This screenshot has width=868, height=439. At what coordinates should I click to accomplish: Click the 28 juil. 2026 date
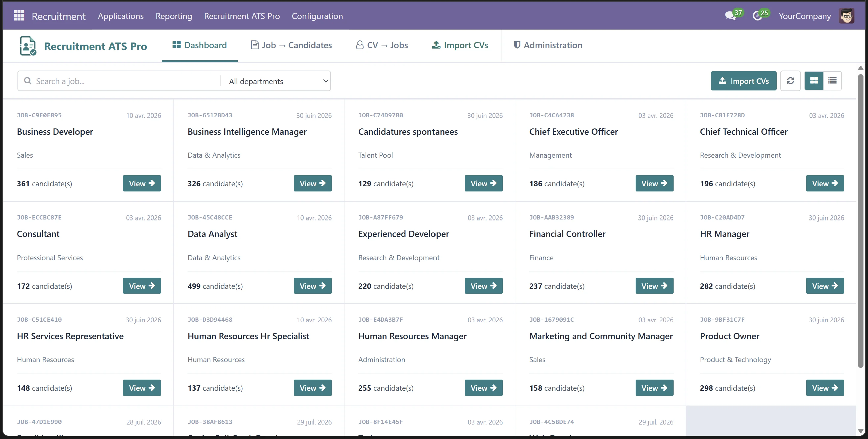(143, 422)
